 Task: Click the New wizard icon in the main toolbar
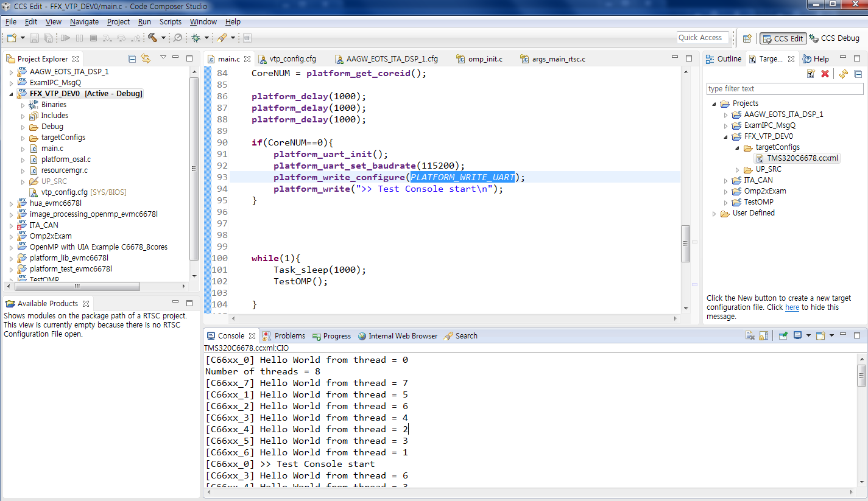pos(12,38)
